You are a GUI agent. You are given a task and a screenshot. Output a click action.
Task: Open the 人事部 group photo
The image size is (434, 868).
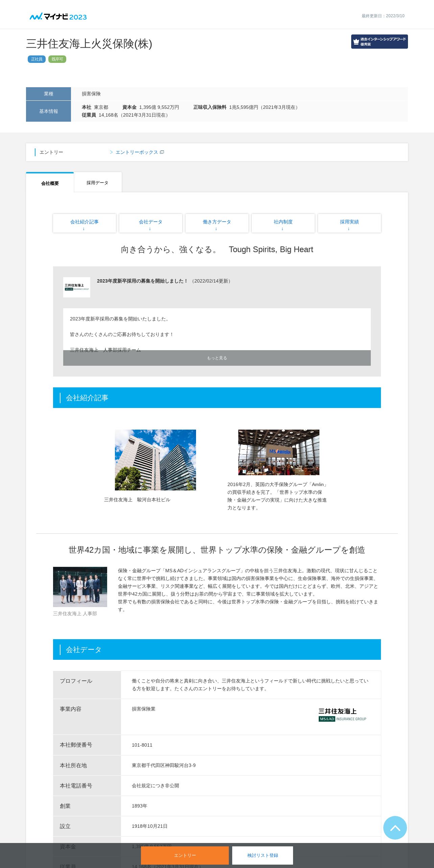point(80,587)
